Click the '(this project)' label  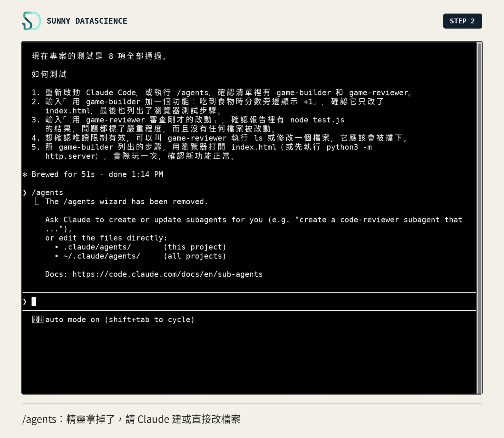[195, 247]
